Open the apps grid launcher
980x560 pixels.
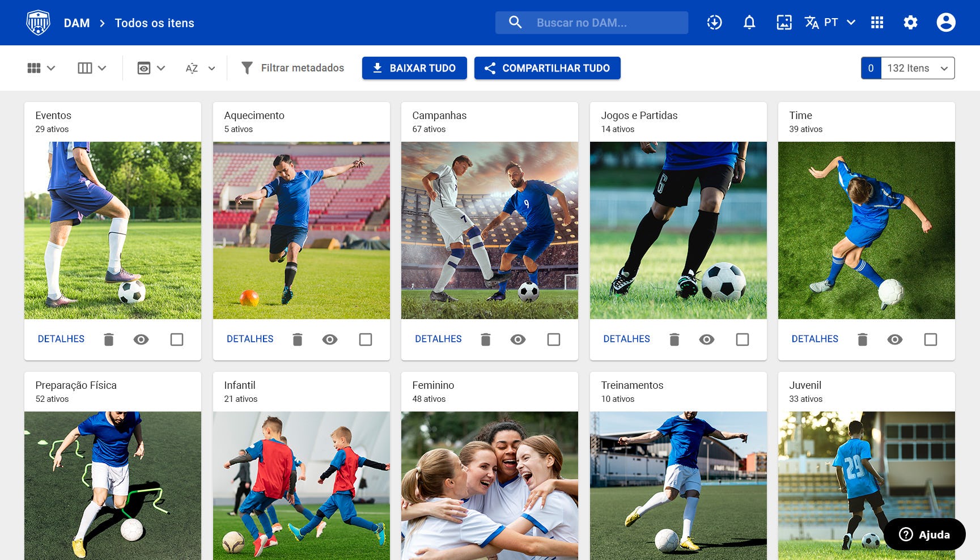(877, 23)
